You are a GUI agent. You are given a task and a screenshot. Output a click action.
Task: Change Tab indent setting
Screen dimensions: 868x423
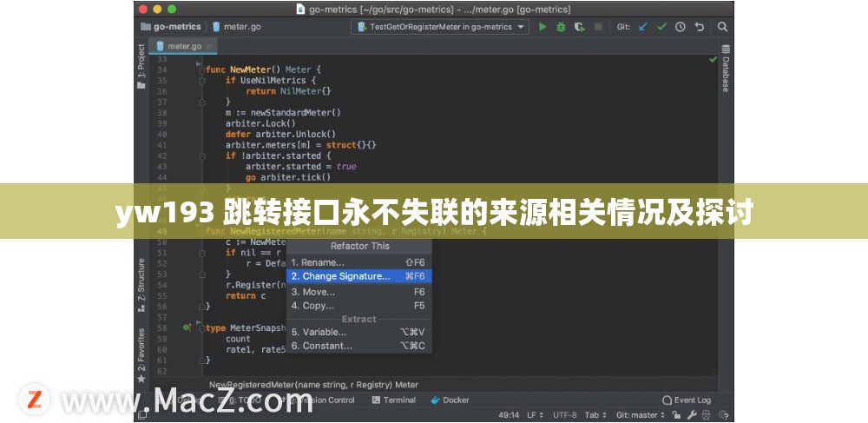pos(595,414)
